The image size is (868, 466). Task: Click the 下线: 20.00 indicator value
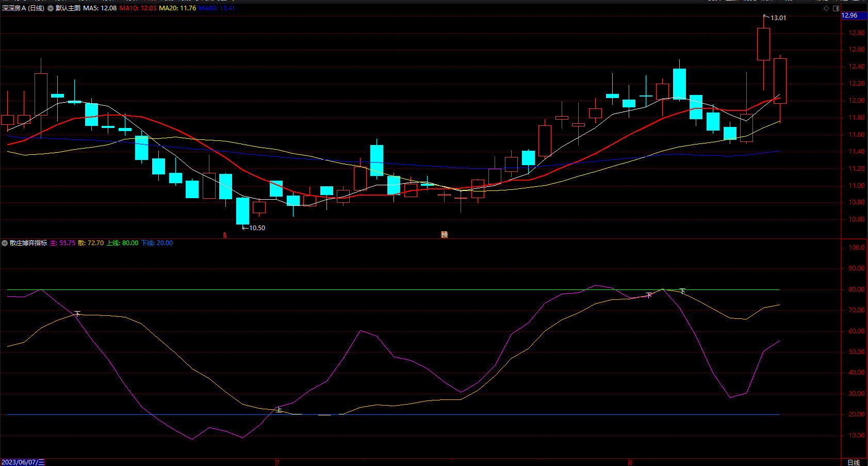[157, 243]
